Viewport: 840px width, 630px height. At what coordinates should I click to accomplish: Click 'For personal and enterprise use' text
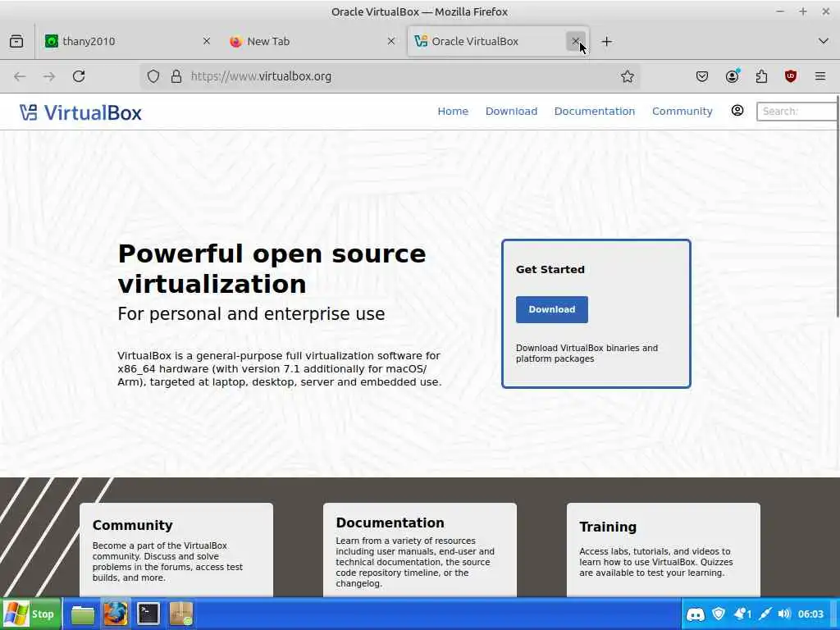[x=251, y=314]
